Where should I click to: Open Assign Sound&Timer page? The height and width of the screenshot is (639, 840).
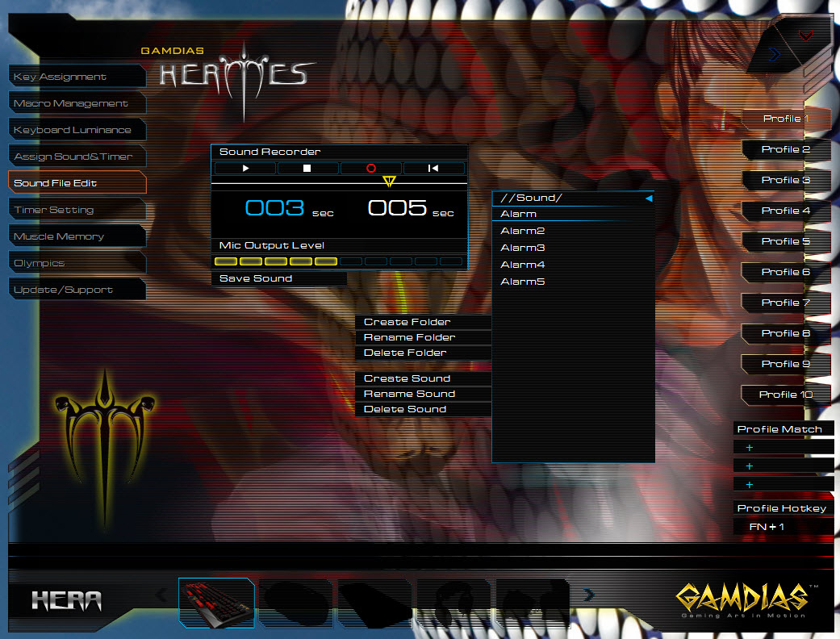pos(77,157)
